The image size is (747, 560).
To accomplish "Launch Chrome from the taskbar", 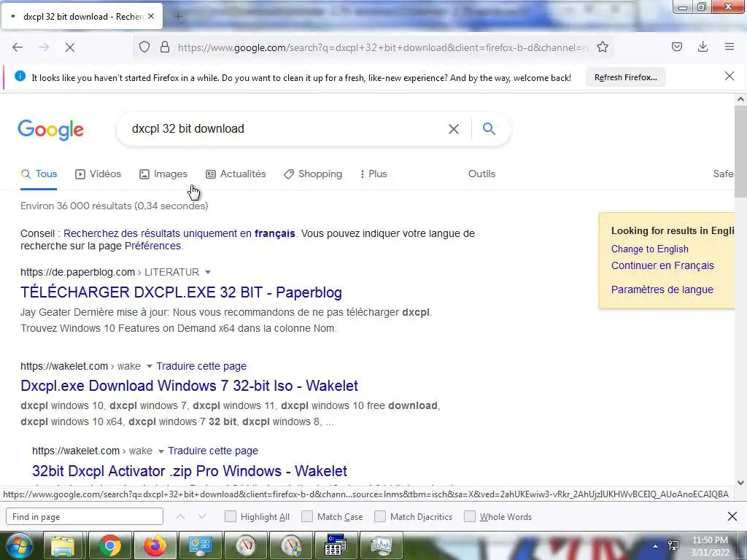I will click(109, 546).
